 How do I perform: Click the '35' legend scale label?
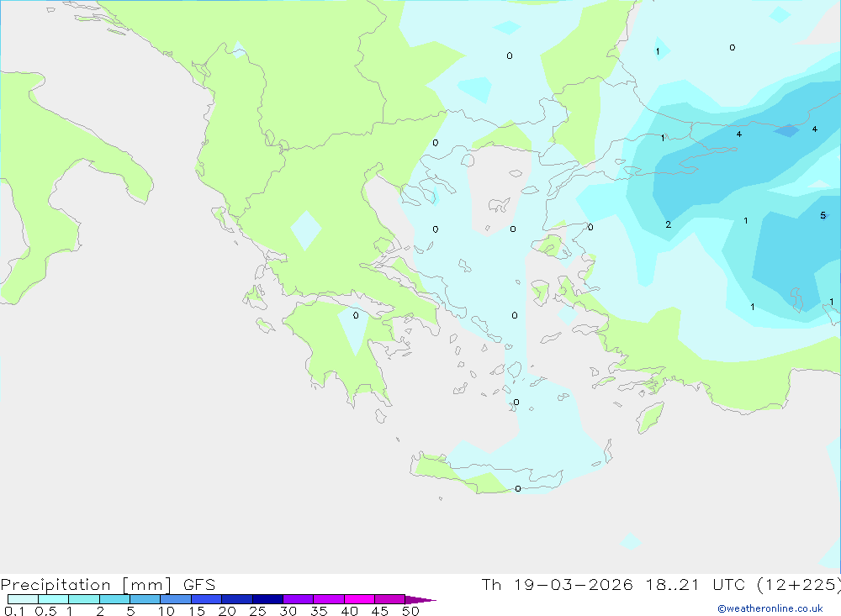tap(319, 611)
